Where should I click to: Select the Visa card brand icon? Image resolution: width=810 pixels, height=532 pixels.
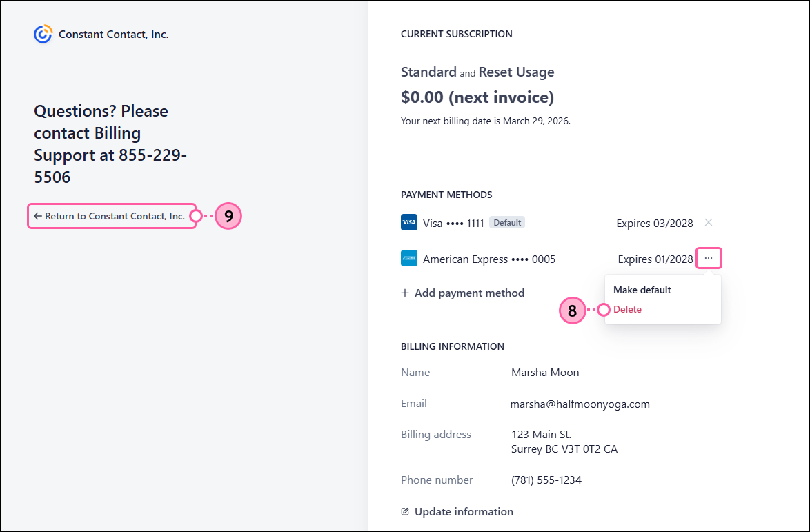408,222
